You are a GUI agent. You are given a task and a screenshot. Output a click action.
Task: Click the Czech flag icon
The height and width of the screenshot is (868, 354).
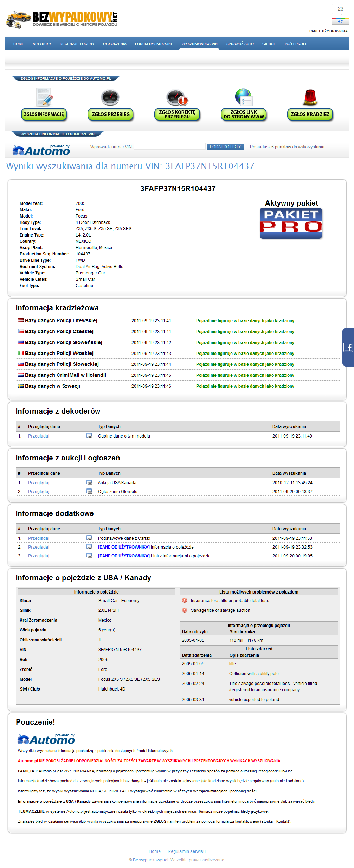pyautogui.click(x=21, y=331)
